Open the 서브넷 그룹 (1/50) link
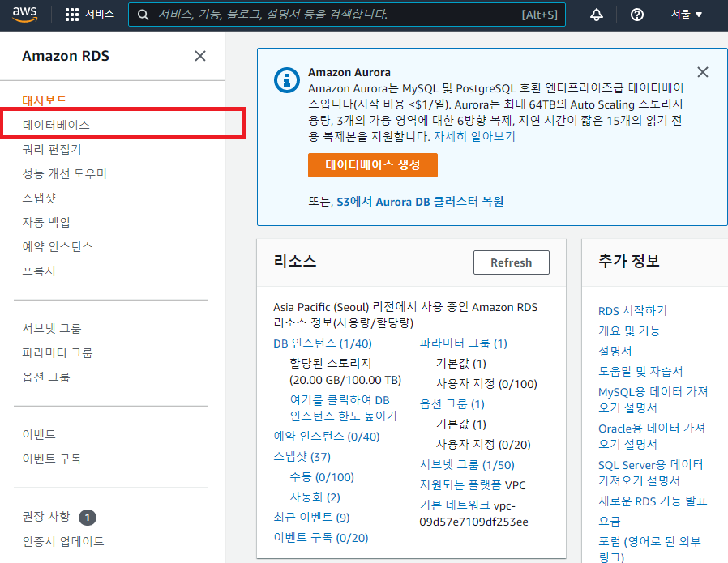Screen dimensions: 728x563 (x=467, y=465)
